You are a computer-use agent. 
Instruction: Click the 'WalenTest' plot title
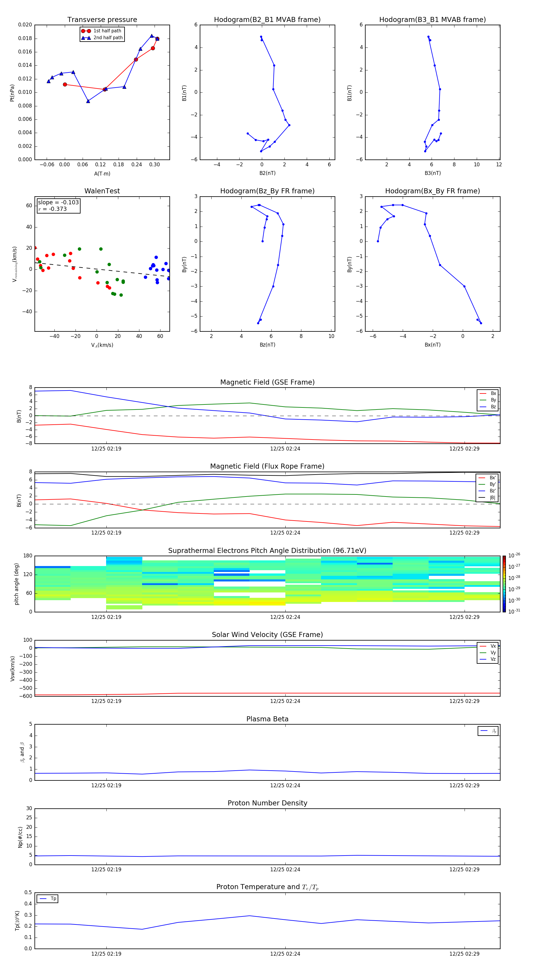pyautogui.click(x=102, y=191)
